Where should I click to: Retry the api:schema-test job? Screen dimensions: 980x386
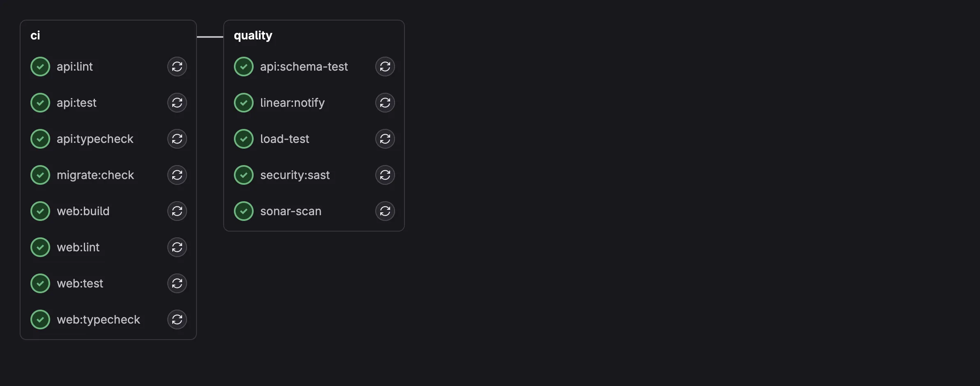[385, 67]
